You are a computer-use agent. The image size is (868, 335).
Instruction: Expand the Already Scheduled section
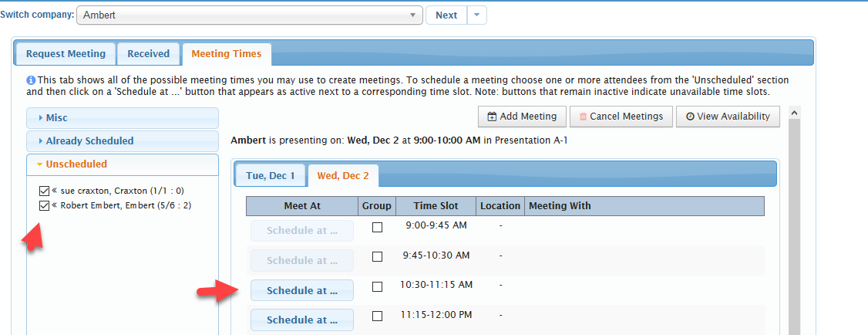(123, 141)
